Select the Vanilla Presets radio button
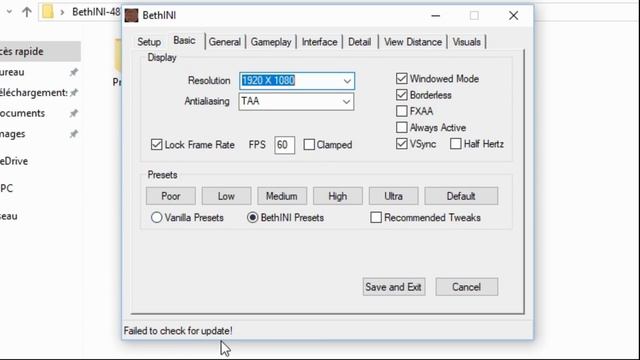The image size is (640, 360). tap(156, 218)
